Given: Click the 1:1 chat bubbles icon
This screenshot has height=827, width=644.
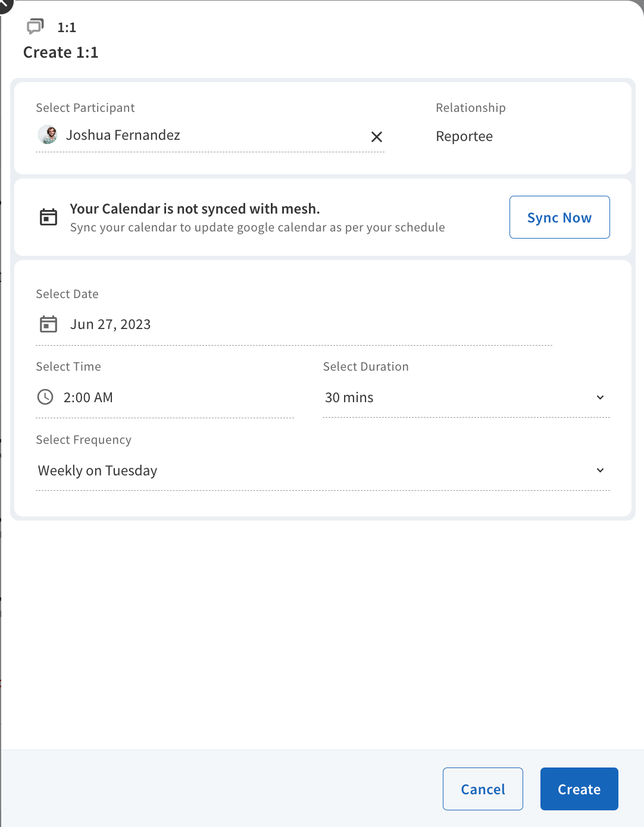Looking at the screenshot, I should [35, 26].
